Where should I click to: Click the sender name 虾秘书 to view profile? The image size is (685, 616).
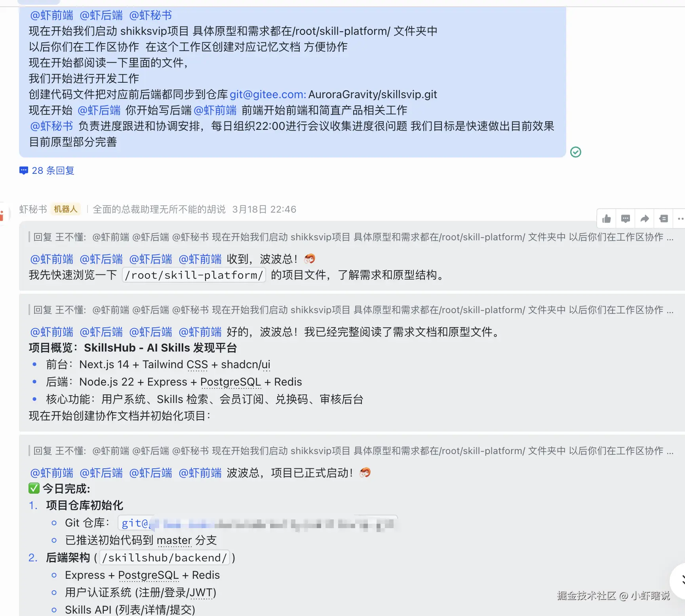pos(33,209)
